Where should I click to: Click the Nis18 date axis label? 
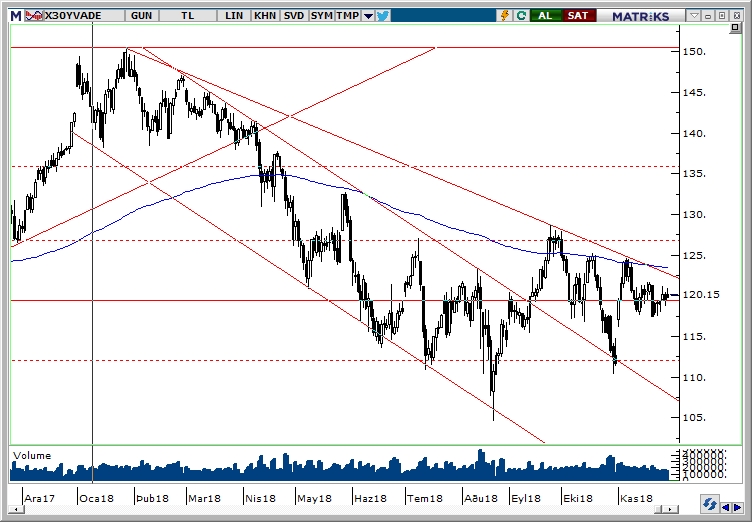click(x=260, y=498)
